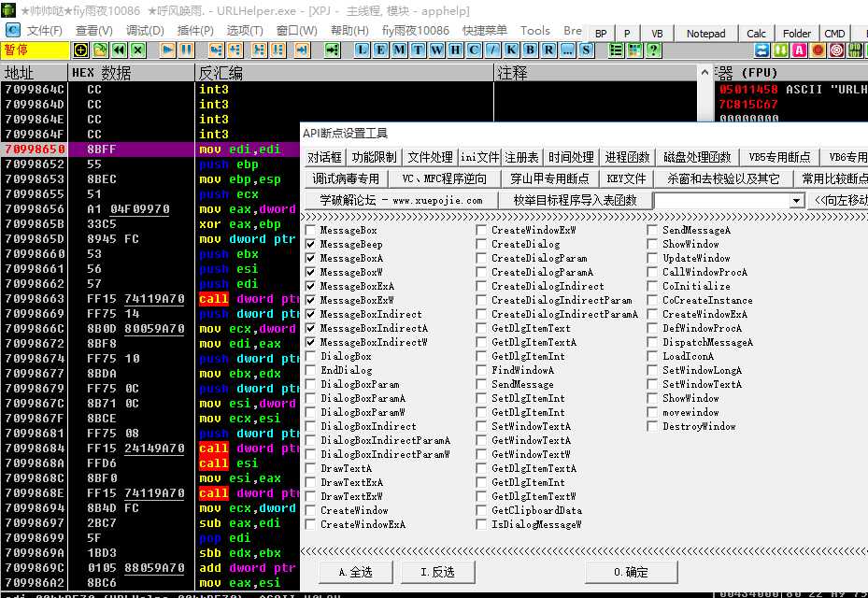This screenshot has height=598, width=868.
Task: Click the T threads toolbar icon
Action: (x=418, y=50)
